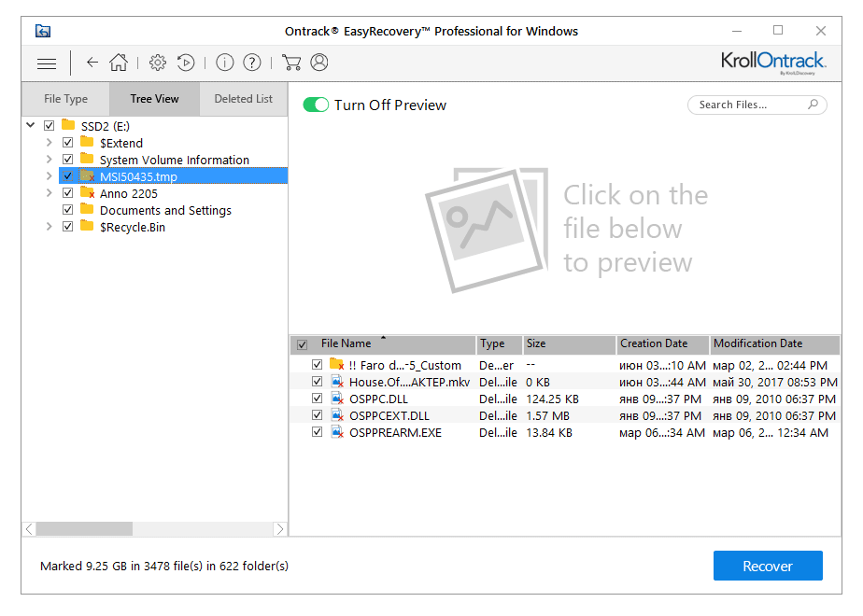863x616 pixels.
Task: Open the hamburger menu
Action: point(47,63)
